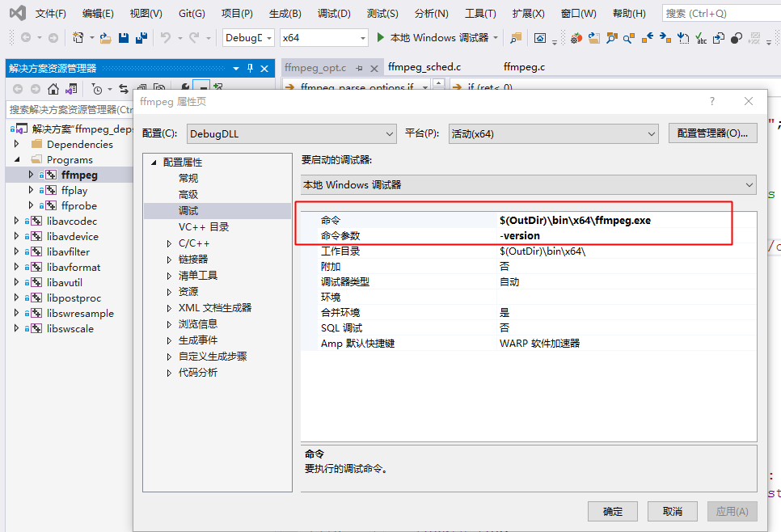Click the toolbar Navigate Backward circle icon
Image resolution: width=781 pixels, height=532 pixels.
pyautogui.click(x=26, y=38)
